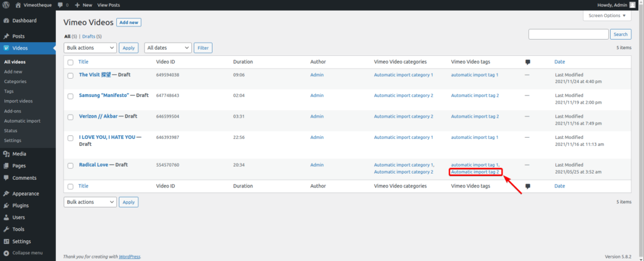Open top Bulk actions dropdown
This screenshot has height=261, width=644.
coord(91,48)
